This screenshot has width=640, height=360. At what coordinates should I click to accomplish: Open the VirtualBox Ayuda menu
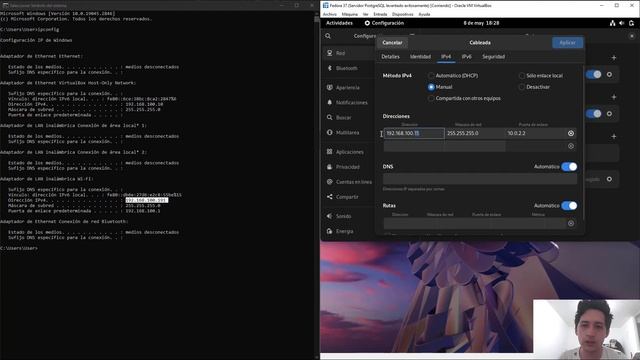coord(424,14)
